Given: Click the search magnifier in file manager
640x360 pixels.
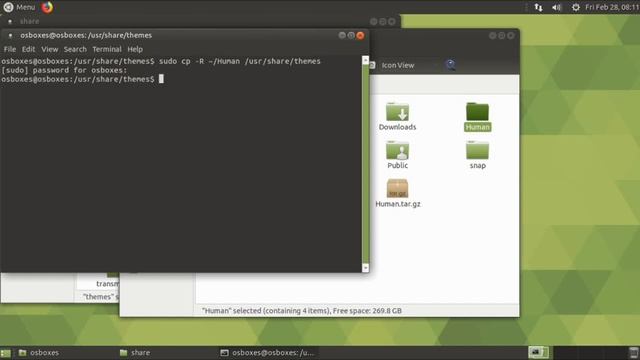Looking at the screenshot, I should pyautogui.click(x=451, y=65).
